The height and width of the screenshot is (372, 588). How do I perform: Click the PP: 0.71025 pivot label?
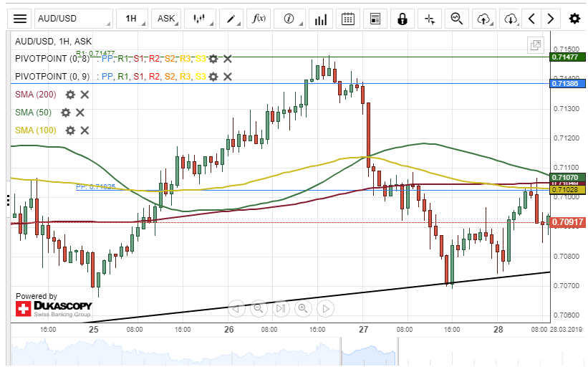click(96, 186)
